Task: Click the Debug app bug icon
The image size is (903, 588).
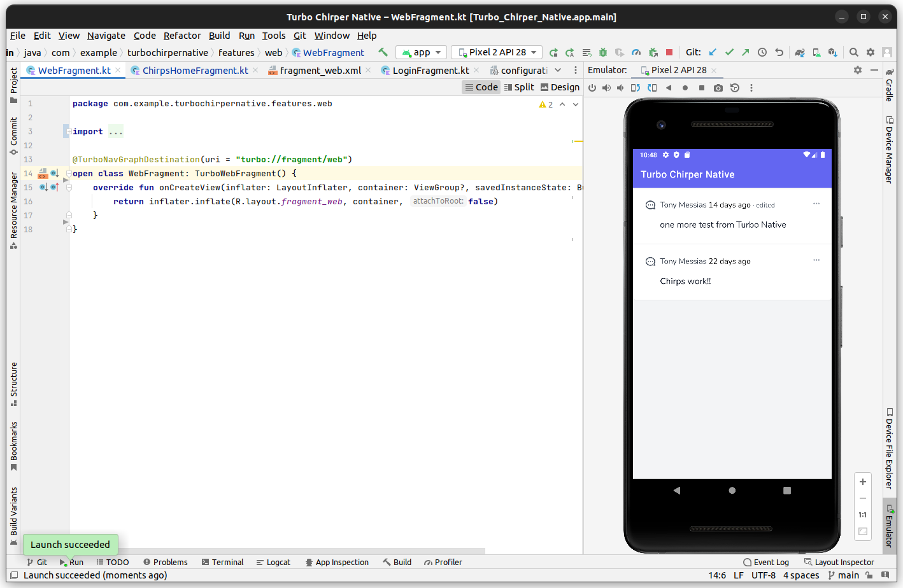Action: click(x=603, y=52)
